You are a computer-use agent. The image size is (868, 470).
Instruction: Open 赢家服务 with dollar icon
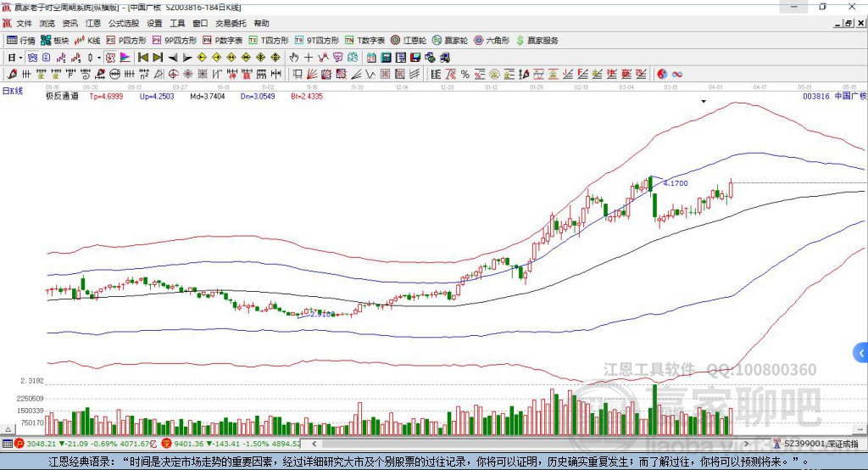pyautogui.click(x=537, y=41)
